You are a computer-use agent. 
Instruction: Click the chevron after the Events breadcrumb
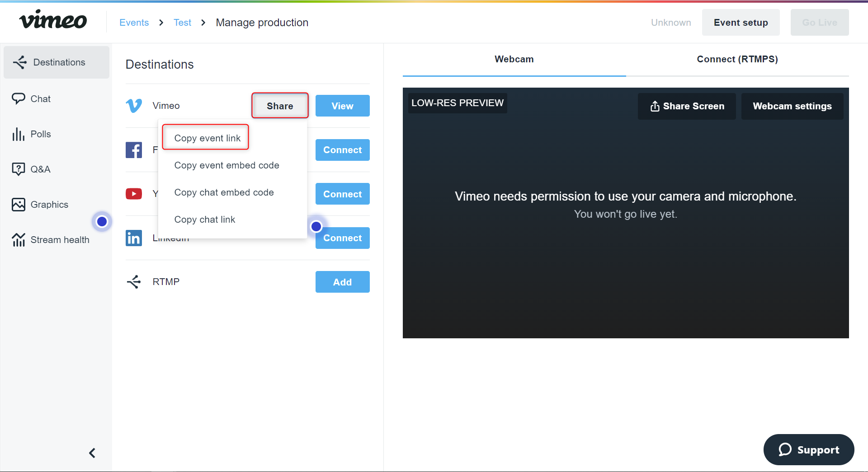161,23
